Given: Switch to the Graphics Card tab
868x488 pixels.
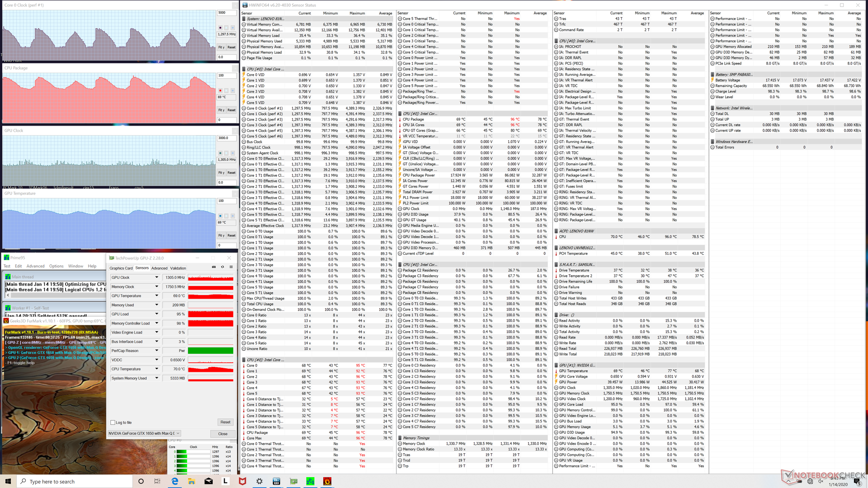Looking at the screenshot, I should point(121,268).
